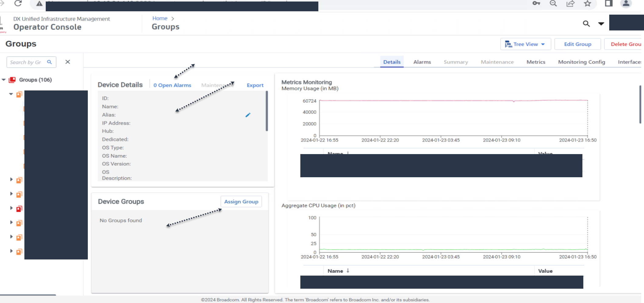This screenshot has width=644, height=303.
Task: Collapse the Groups (106) root node
Action: point(4,80)
